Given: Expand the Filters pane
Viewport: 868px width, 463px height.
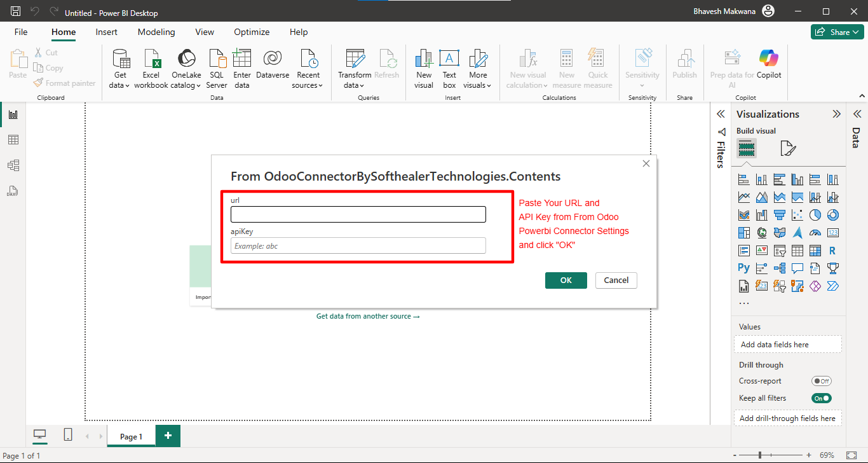Looking at the screenshot, I should click(x=721, y=114).
